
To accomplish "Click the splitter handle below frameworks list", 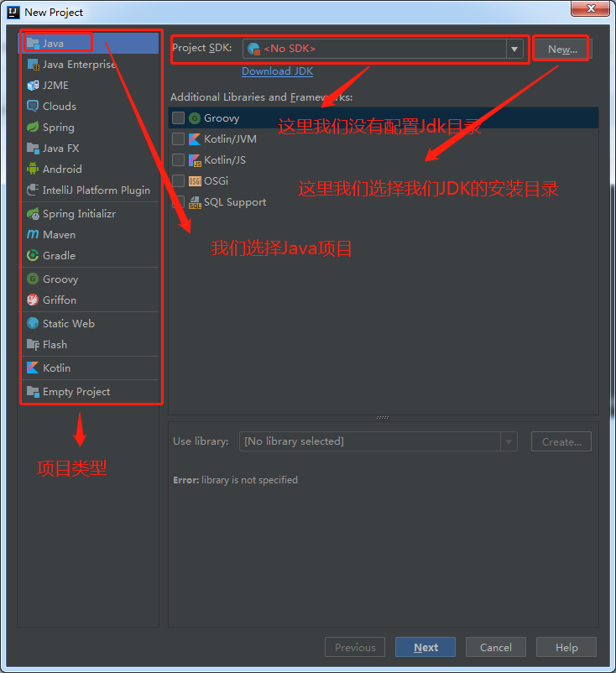I will pyautogui.click(x=383, y=417).
